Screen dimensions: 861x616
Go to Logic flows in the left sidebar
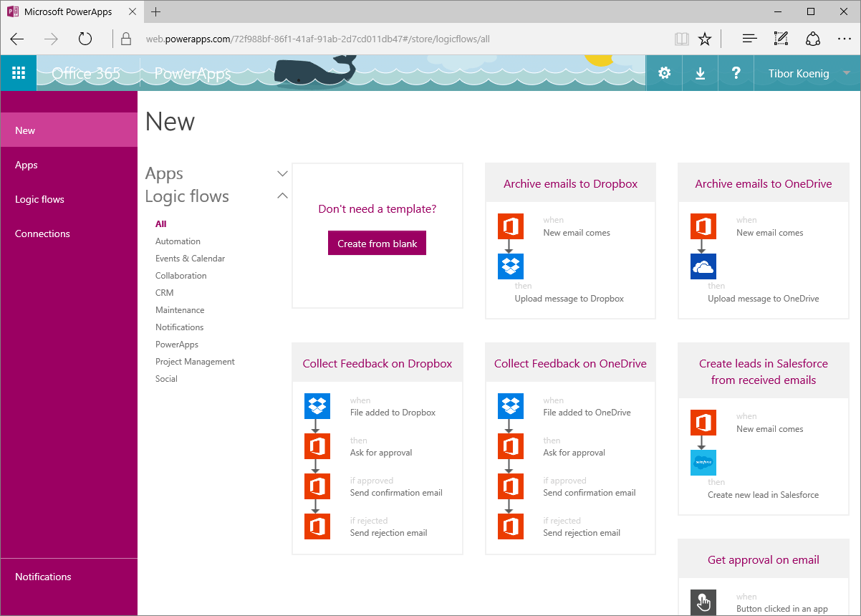(69, 199)
